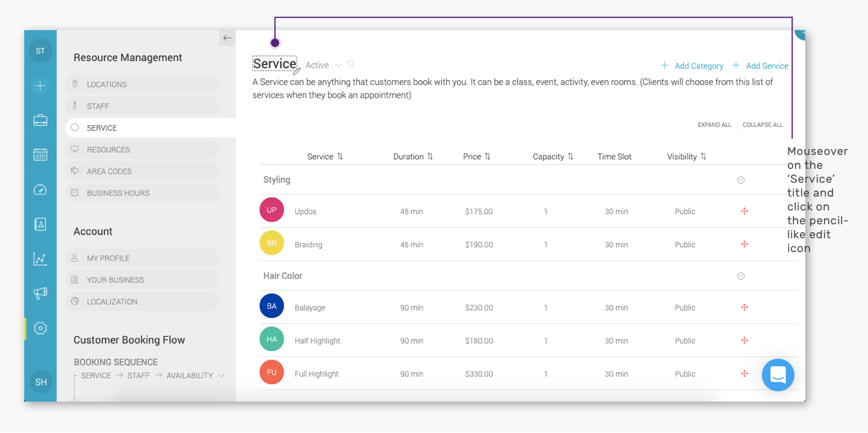The image size is (868, 433).
Task: Collapse the Hair Color category
Action: (741, 276)
